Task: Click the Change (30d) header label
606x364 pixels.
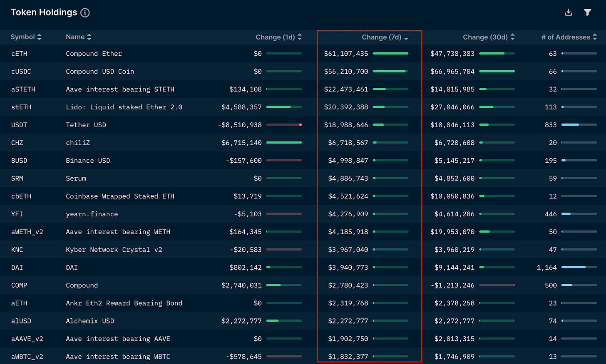Action: pos(485,37)
